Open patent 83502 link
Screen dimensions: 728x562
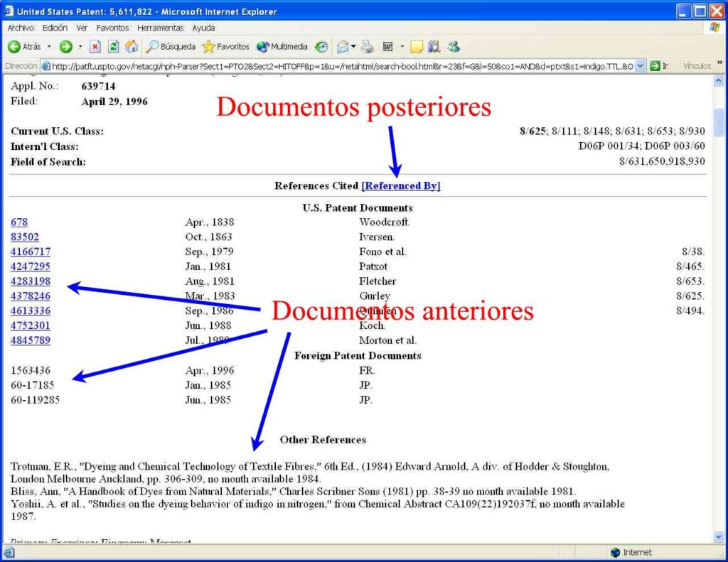(x=25, y=237)
